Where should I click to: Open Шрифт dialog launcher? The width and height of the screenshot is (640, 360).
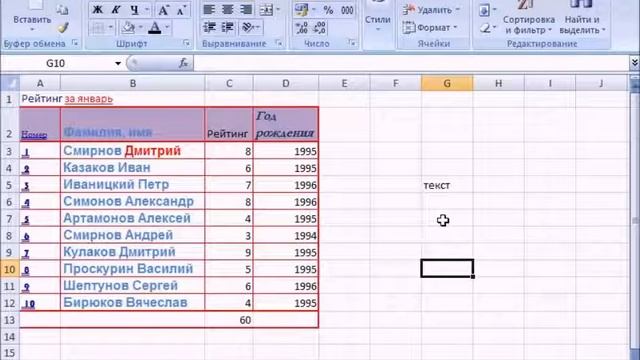tap(187, 42)
